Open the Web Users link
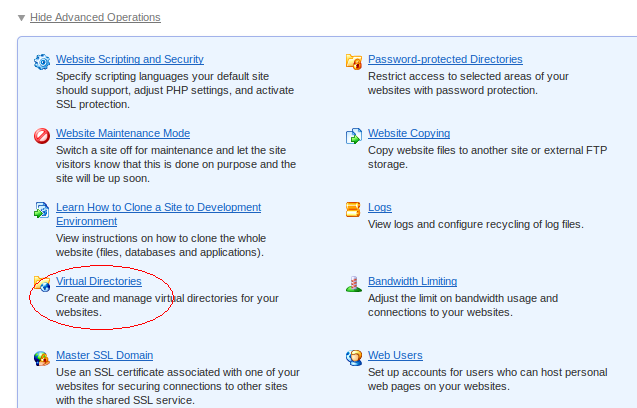 click(395, 355)
